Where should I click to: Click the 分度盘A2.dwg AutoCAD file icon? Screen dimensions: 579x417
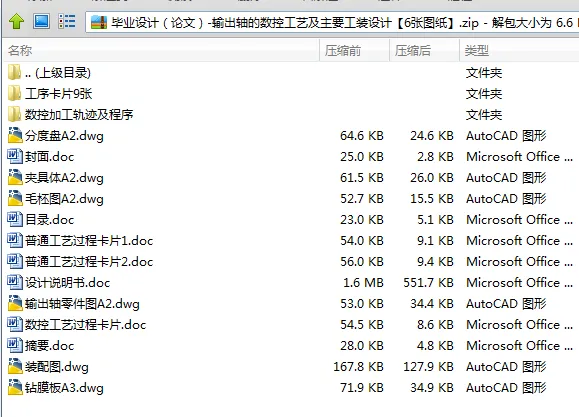tap(15, 135)
